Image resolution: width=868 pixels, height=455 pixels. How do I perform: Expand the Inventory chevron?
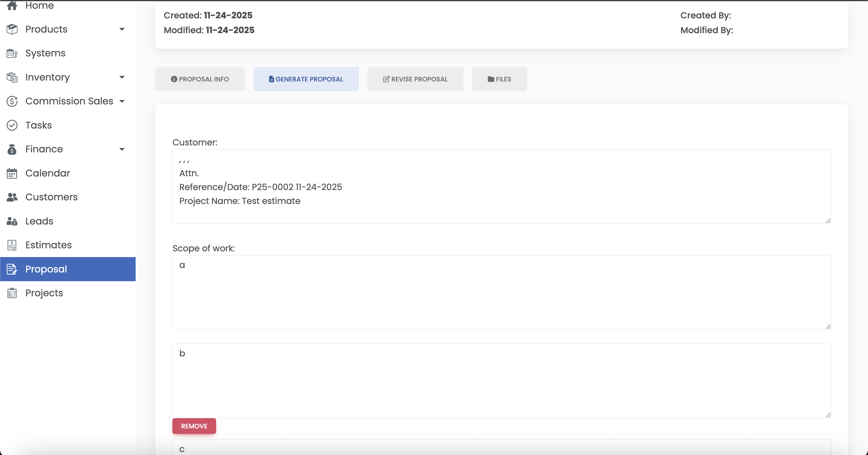[122, 77]
